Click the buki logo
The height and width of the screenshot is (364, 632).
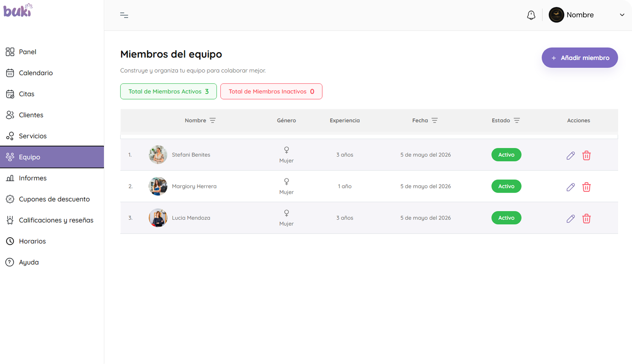coord(18,10)
